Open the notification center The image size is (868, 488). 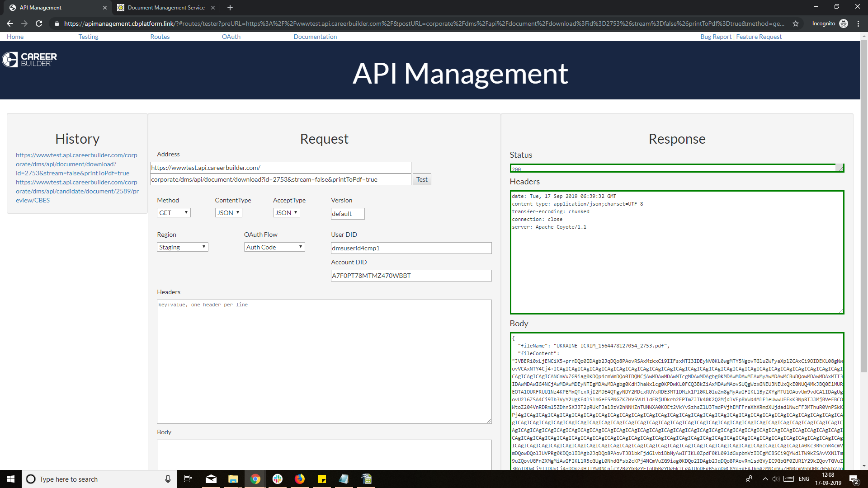[854, 479]
